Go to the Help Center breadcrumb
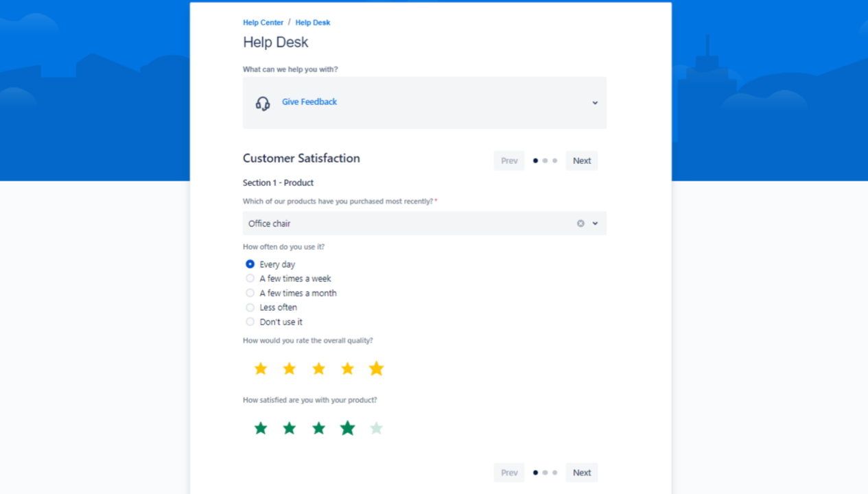 [263, 23]
